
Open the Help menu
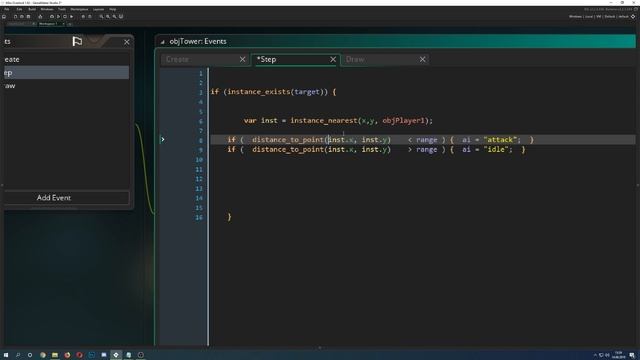113,9
